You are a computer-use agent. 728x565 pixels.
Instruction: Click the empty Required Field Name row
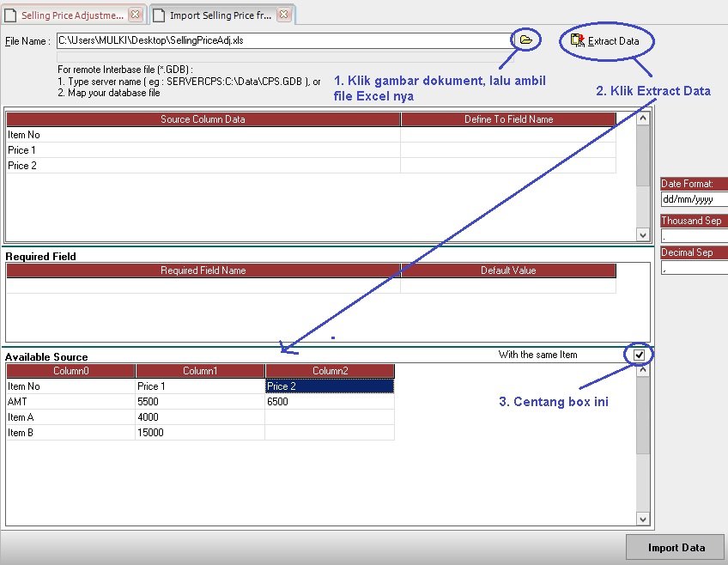tap(203, 286)
